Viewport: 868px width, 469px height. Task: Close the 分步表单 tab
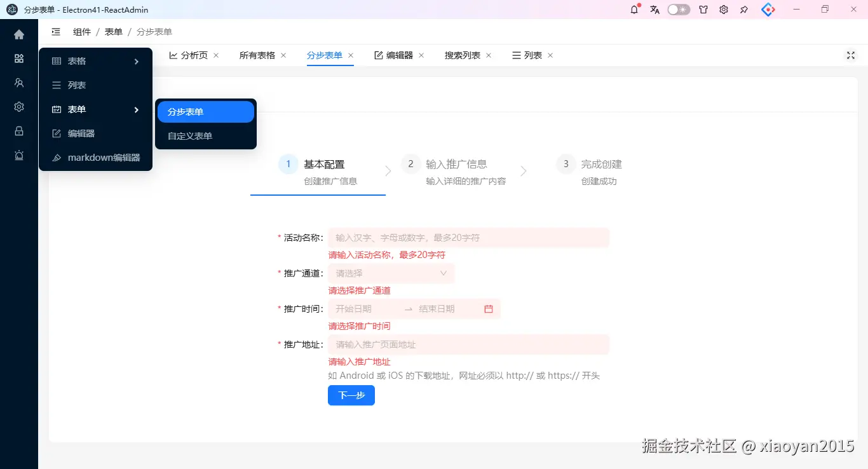pos(351,55)
